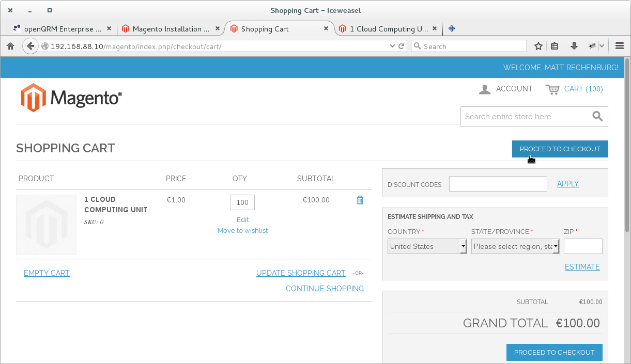
Task: Go to the browser home page
Action: [x=10, y=46]
